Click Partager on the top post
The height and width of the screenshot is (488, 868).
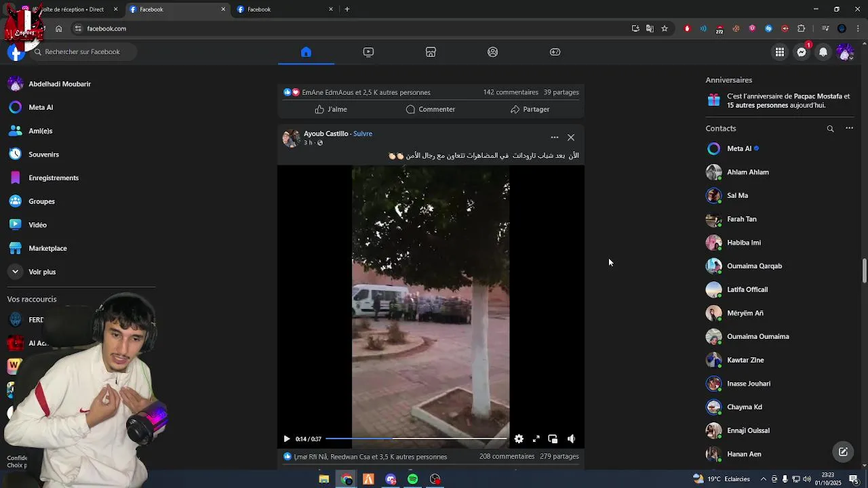[x=530, y=109]
